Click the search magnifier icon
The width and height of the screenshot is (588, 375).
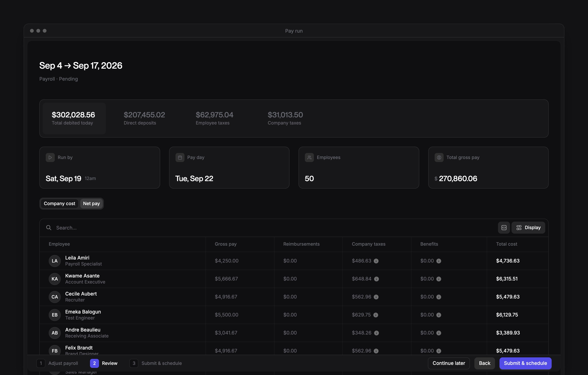point(49,228)
